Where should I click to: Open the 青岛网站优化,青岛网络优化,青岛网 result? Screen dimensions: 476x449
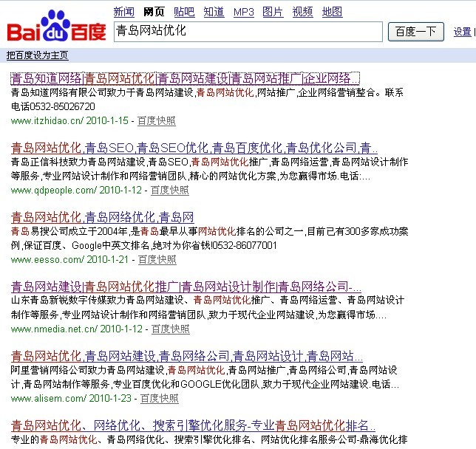pos(103,217)
